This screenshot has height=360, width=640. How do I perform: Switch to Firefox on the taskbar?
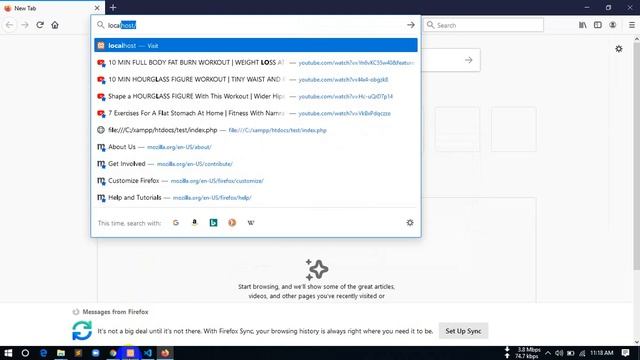coord(165,353)
